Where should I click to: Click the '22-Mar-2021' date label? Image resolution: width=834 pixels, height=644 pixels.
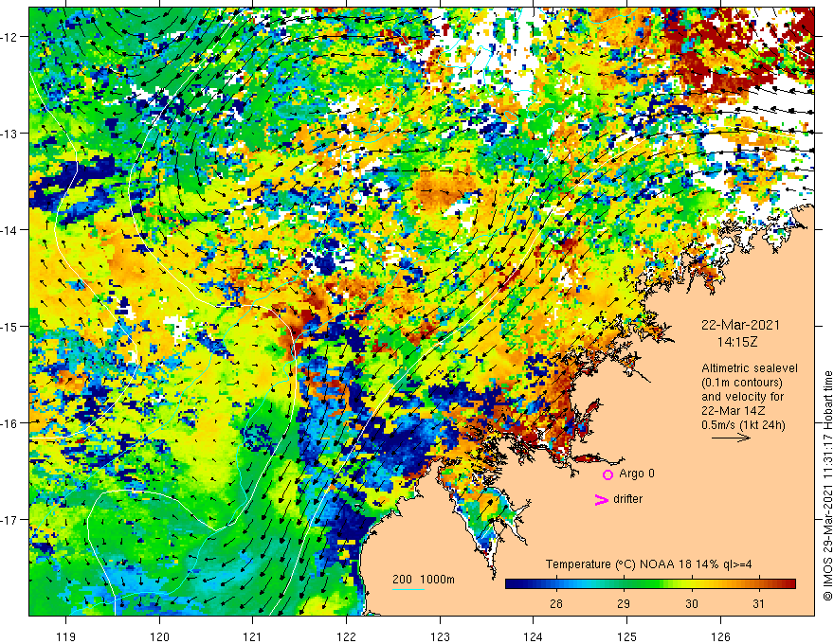point(740,325)
